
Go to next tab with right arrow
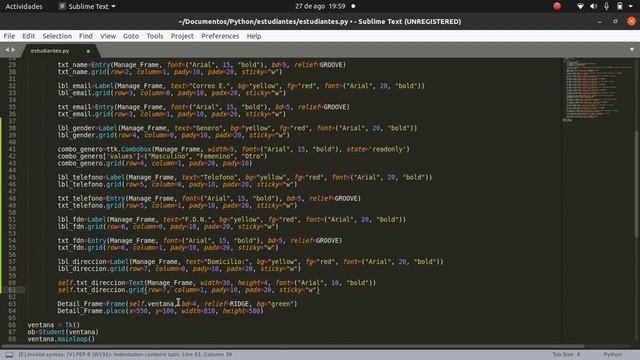(13, 50)
